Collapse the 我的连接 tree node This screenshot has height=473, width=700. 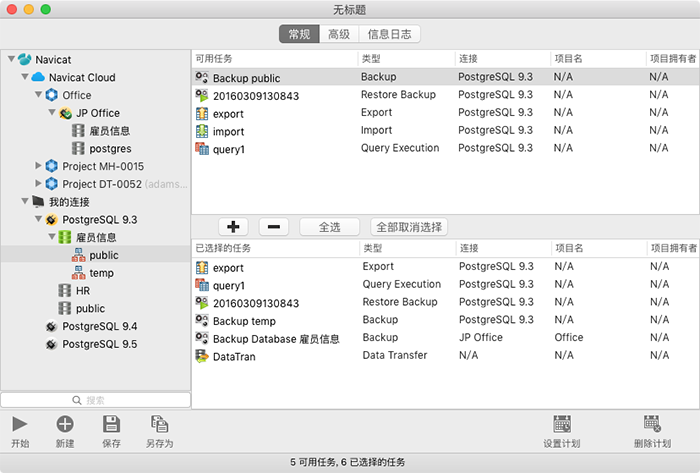click(x=25, y=202)
